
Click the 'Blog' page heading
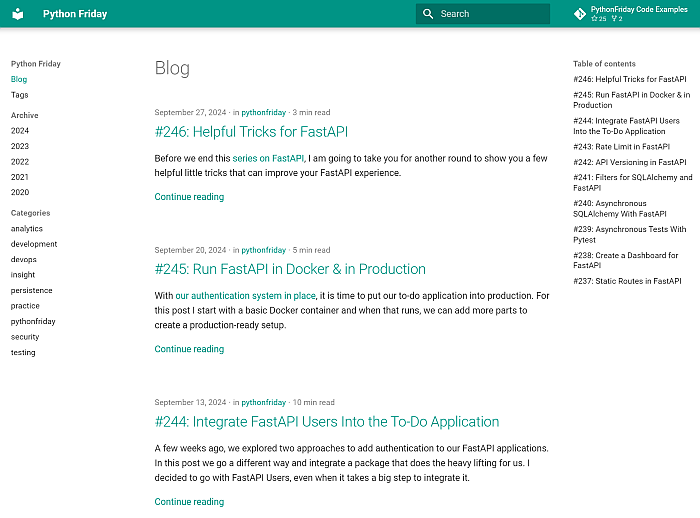click(172, 68)
